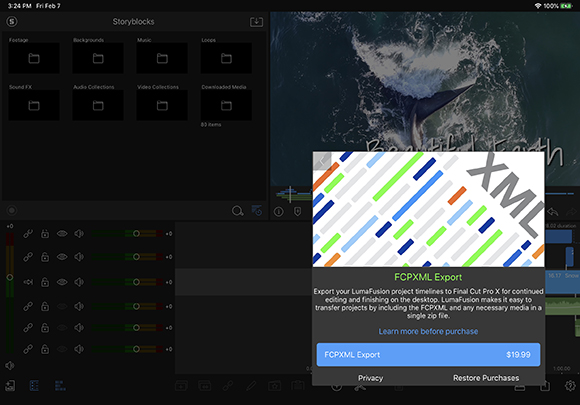Click Restore Purchases in the dialog
This screenshot has width=580, height=405.
click(x=486, y=378)
